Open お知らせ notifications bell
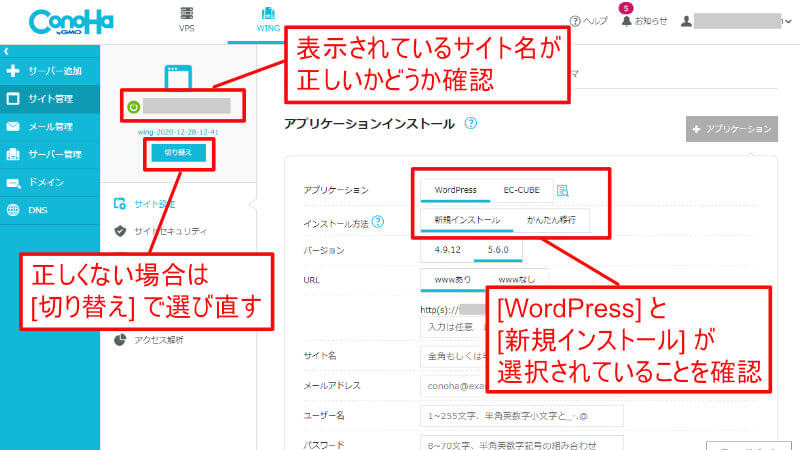Screen dimensions: 800x450 point(644,21)
